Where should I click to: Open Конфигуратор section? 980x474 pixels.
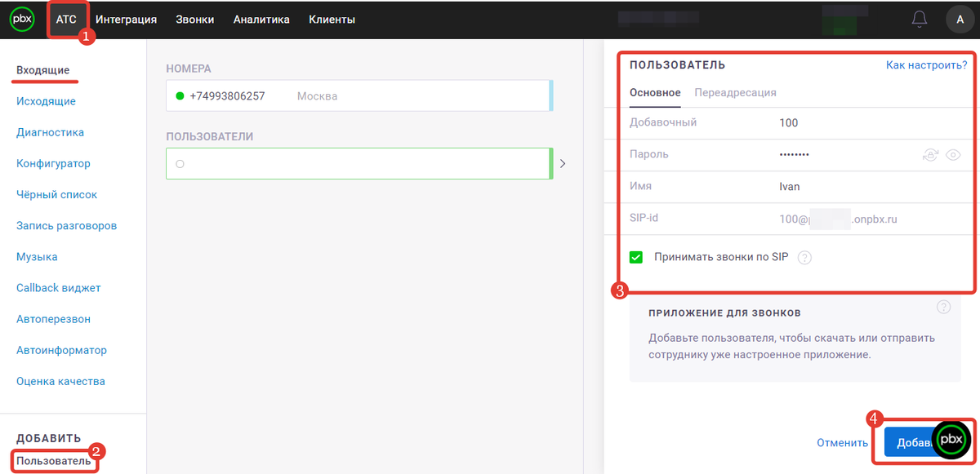[x=53, y=163]
